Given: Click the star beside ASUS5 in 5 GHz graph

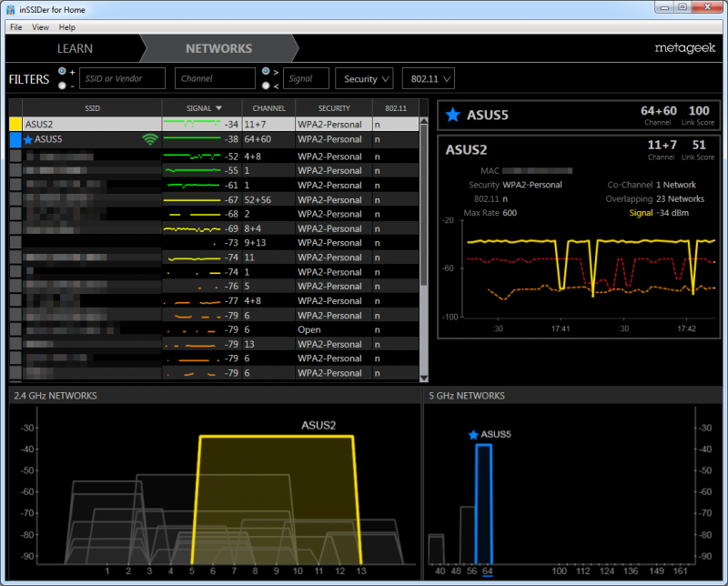Looking at the screenshot, I should (473, 435).
